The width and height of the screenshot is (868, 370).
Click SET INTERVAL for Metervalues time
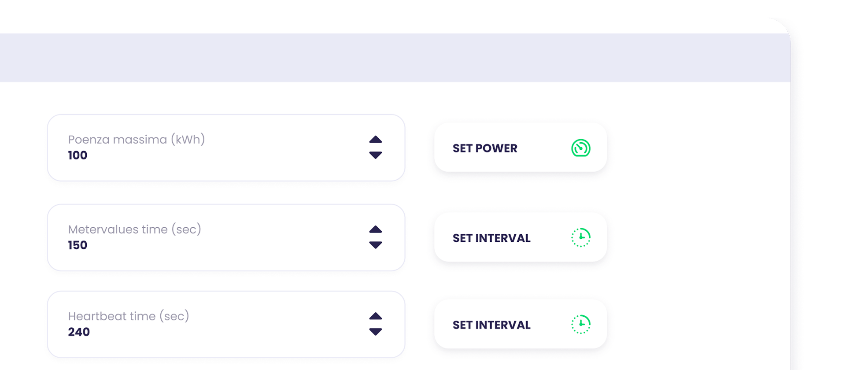521,237
